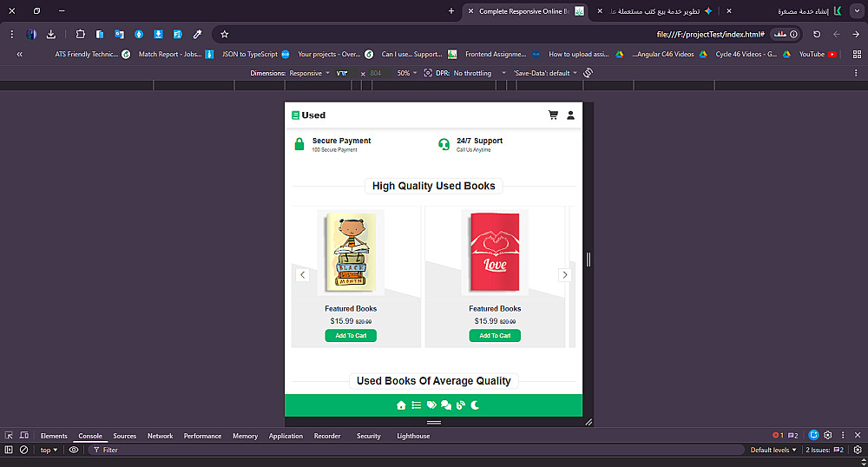
Task: Open the extensions puzzle icon in the browser toolbar
Action: click(x=80, y=35)
